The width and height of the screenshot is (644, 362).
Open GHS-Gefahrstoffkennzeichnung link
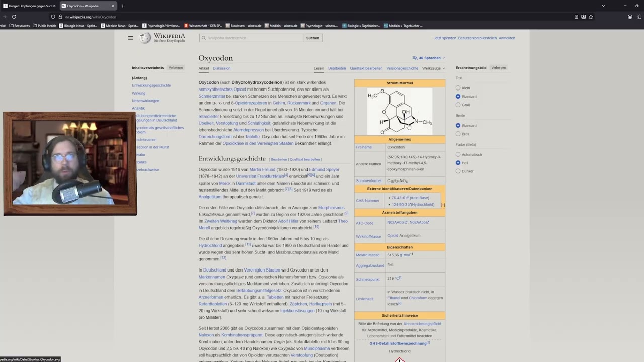pos(397,343)
